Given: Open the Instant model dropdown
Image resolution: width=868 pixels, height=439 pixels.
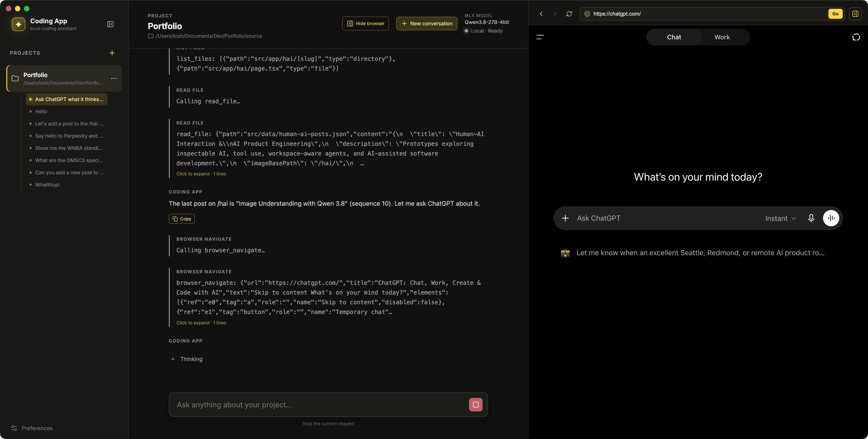Looking at the screenshot, I should 781,218.
